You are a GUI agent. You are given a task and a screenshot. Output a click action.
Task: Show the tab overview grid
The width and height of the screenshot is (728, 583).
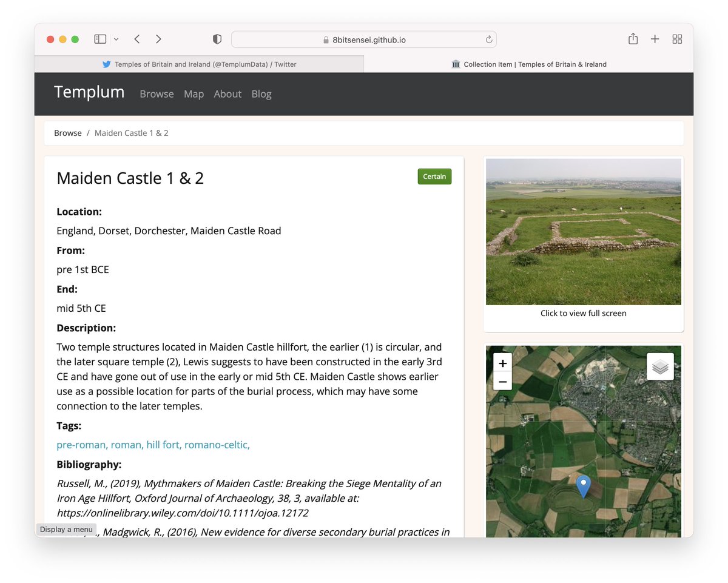[x=678, y=39]
